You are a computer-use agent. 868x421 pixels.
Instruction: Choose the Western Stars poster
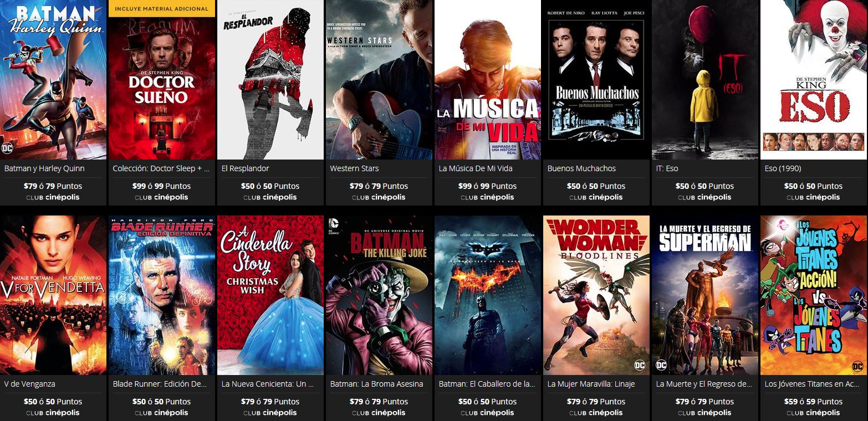[379, 80]
